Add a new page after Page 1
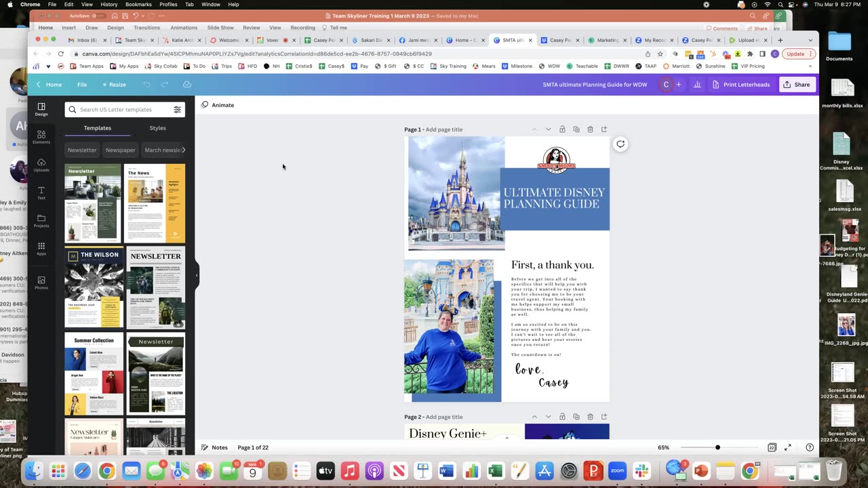The width and height of the screenshot is (868, 488). tap(604, 129)
